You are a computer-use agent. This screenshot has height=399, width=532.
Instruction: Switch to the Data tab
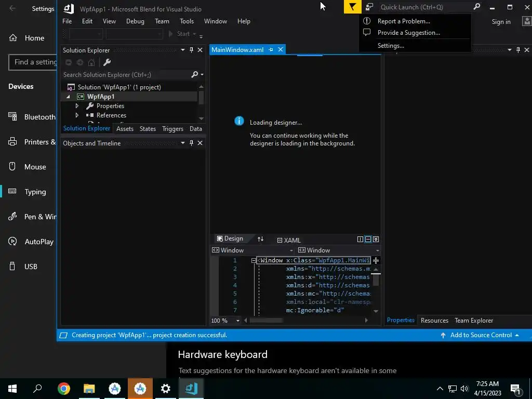tap(196, 129)
